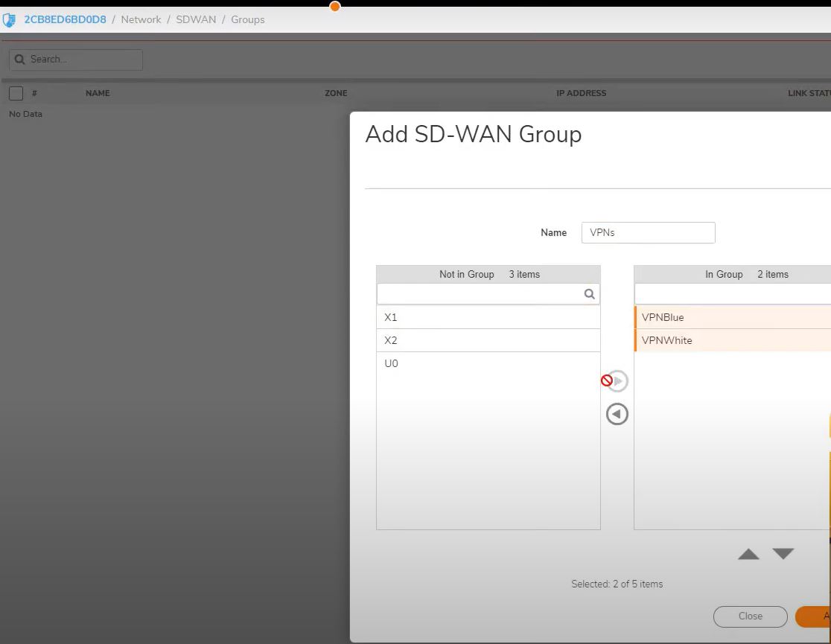Click device serial 2CB8ED6BD0D8 link

tap(65, 19)
